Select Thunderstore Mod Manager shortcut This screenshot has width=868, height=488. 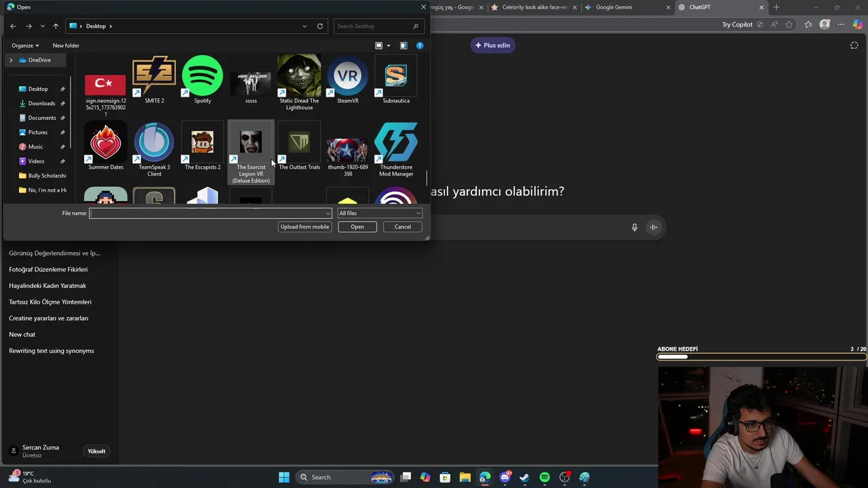pos(396,149)
